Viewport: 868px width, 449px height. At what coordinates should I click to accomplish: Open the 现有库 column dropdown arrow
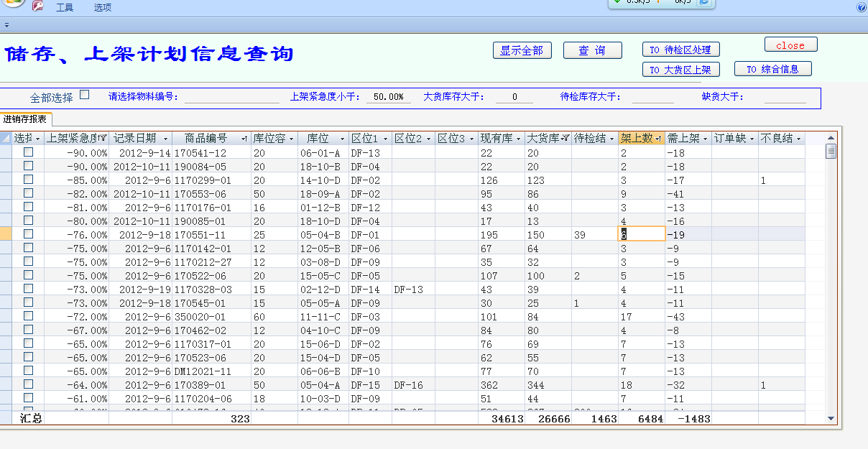518,139
